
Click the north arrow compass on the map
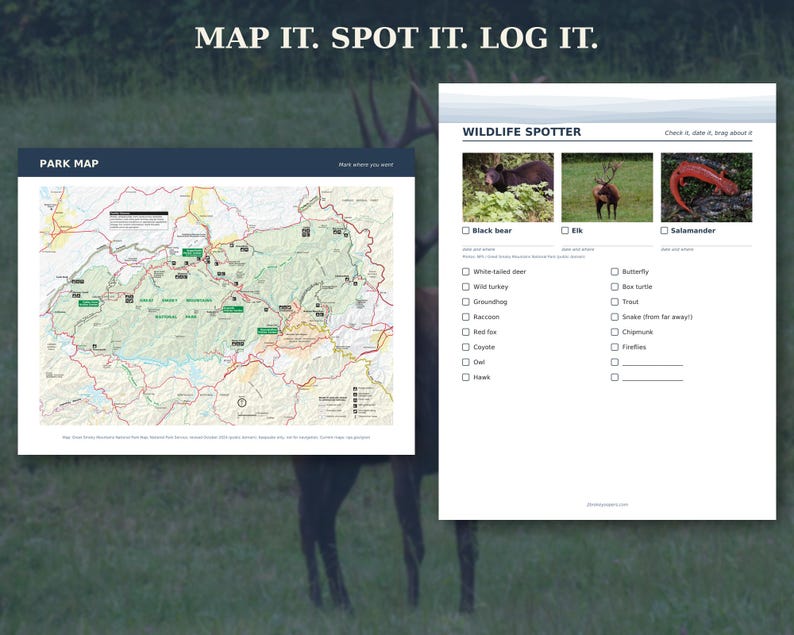click(x=242, y=403)
